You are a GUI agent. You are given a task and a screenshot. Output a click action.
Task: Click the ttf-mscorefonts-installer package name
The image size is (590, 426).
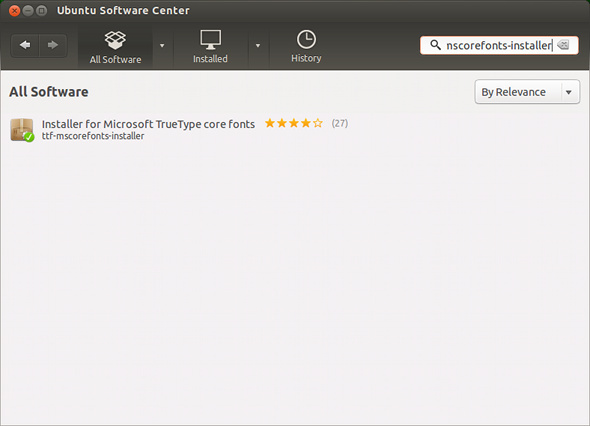pyautogui.click(x=93, y=136)
